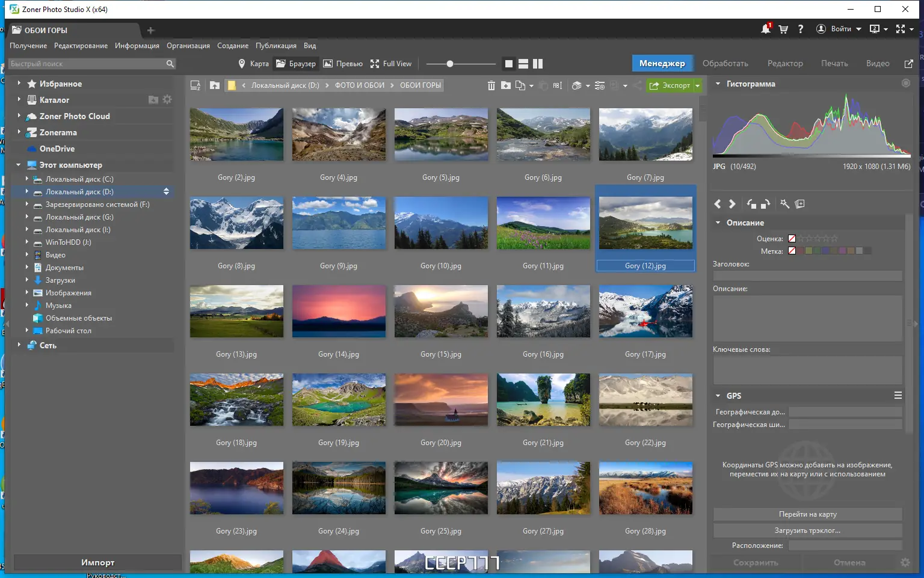The width and height of the screenshot is (924, 578).
Task: Expand the Локальный диск (C:) tree item
Action: point(26,179)
